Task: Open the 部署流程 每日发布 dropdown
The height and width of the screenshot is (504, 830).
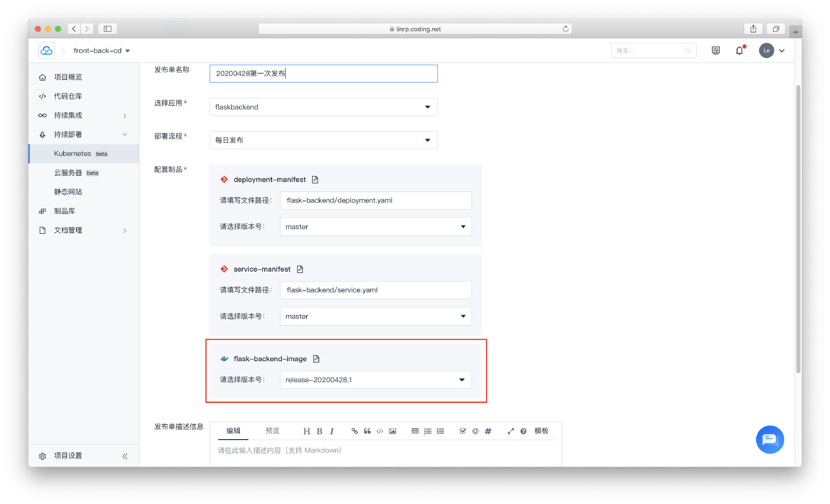Action: tap(324, 140)
